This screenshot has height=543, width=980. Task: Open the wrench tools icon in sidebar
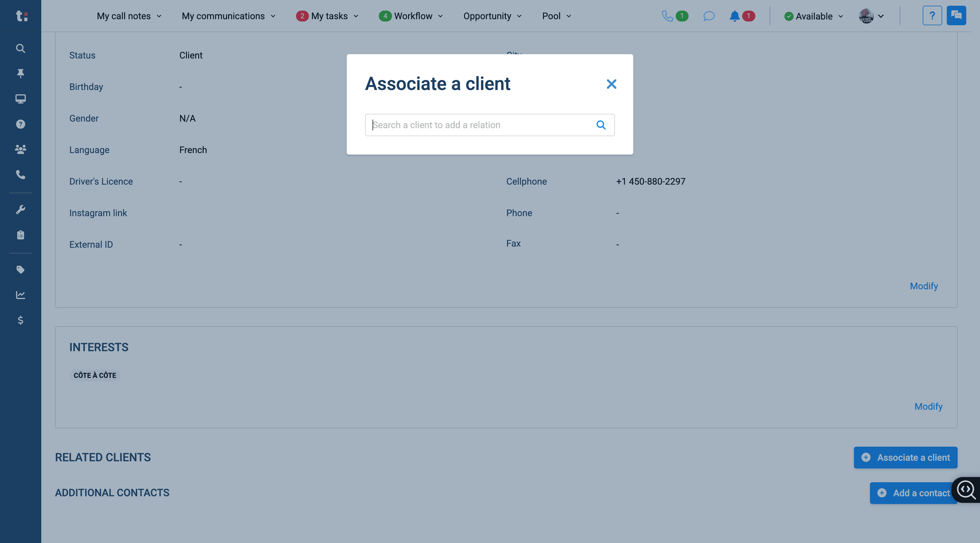click(21, 209)
